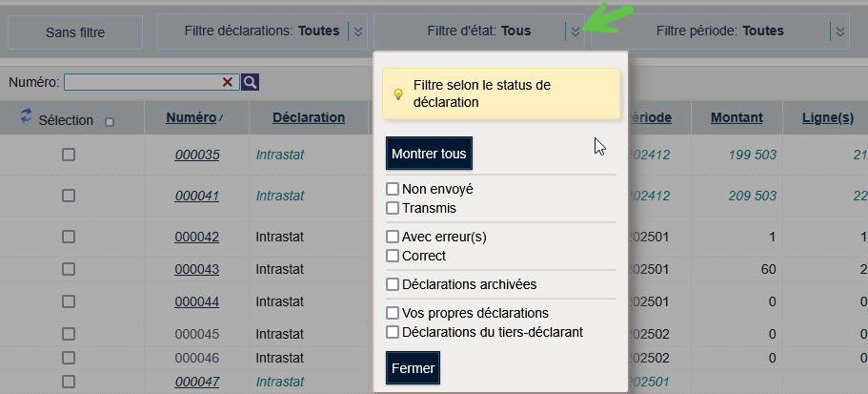Click the Montrer tous button
The image size is (868, 394).
[x=429, y=154]
